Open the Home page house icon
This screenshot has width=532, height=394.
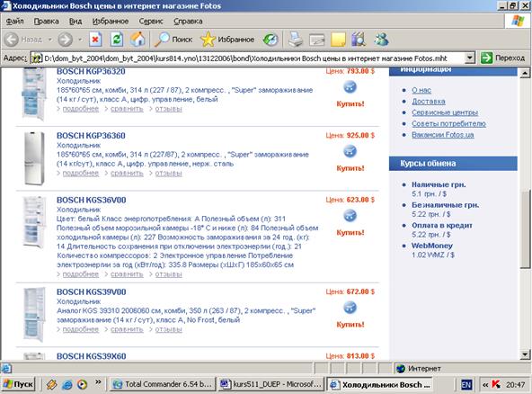[x=137, y=40]
